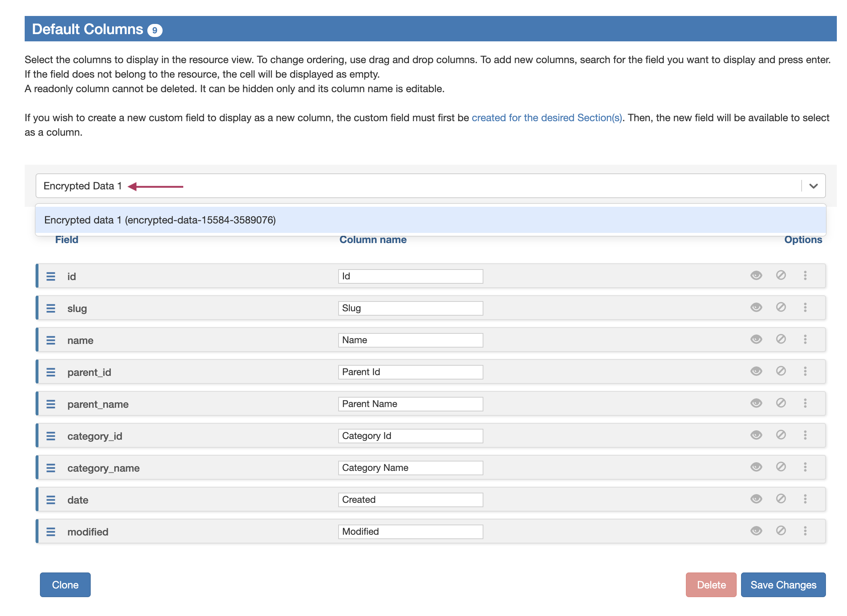Edit the Parent Name column name field
The height and width of the screenshot is (616, 847).
pos(410,404)
